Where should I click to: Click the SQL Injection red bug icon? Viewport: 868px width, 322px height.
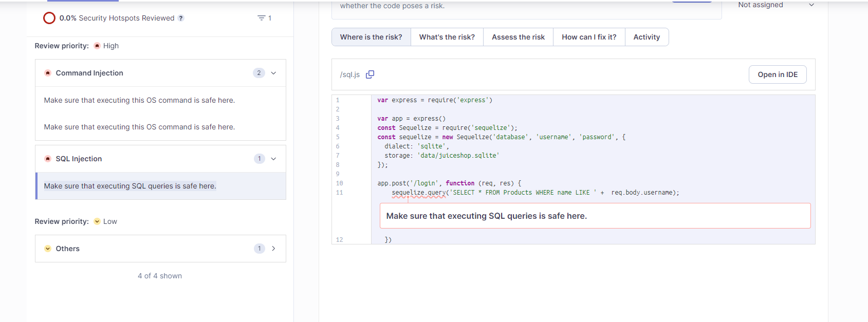point(48,159)
